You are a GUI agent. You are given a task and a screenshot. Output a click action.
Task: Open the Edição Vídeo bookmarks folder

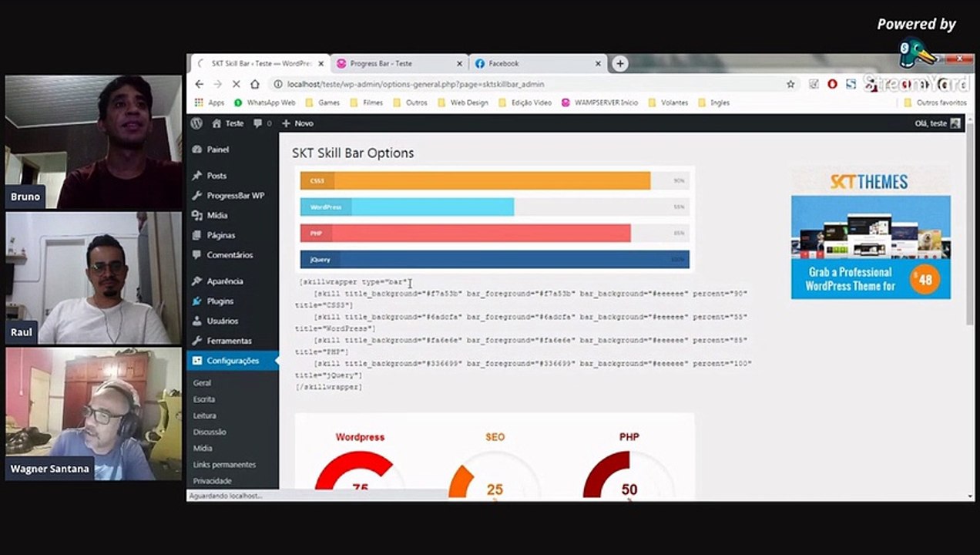coord(525,103)
